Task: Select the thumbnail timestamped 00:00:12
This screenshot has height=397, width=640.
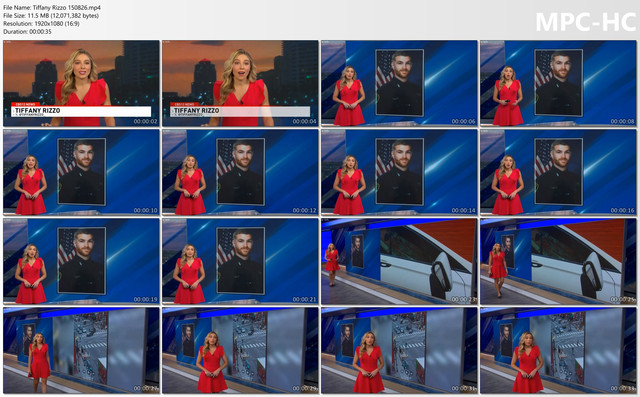Action: [240, 172]
